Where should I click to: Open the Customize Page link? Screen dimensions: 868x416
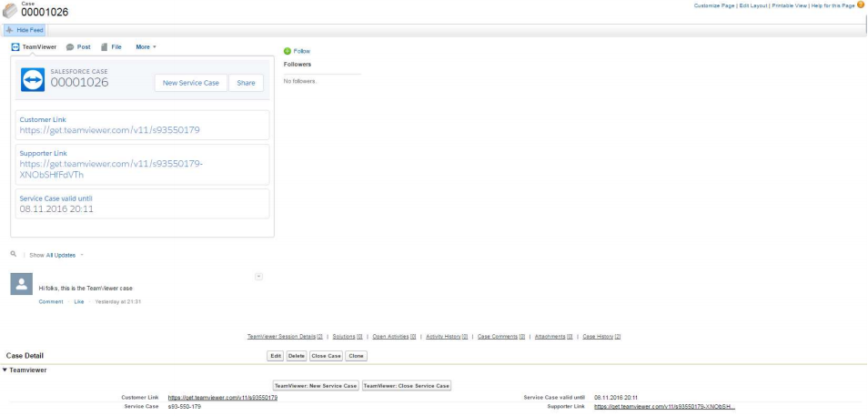(714, 5)
